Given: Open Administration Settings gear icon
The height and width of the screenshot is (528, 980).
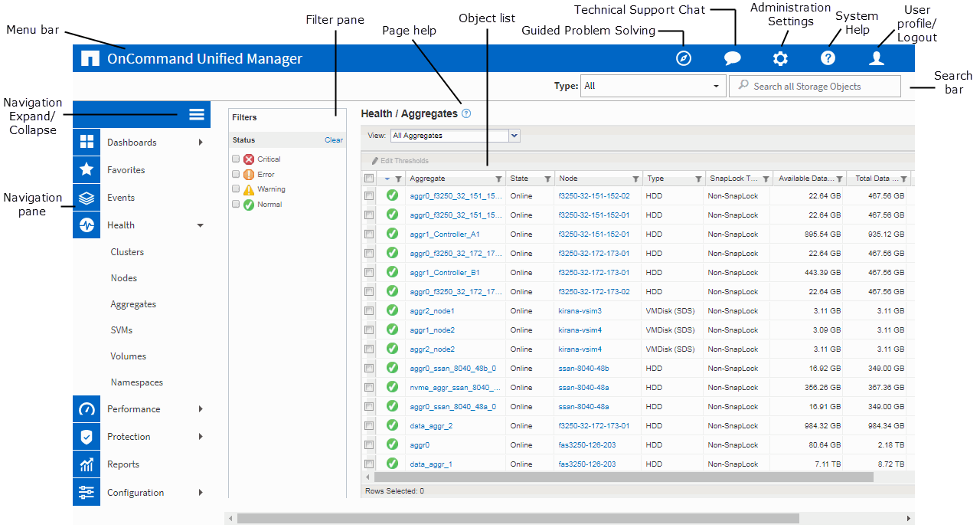Looking at the screenshot, I should [779, 59].
